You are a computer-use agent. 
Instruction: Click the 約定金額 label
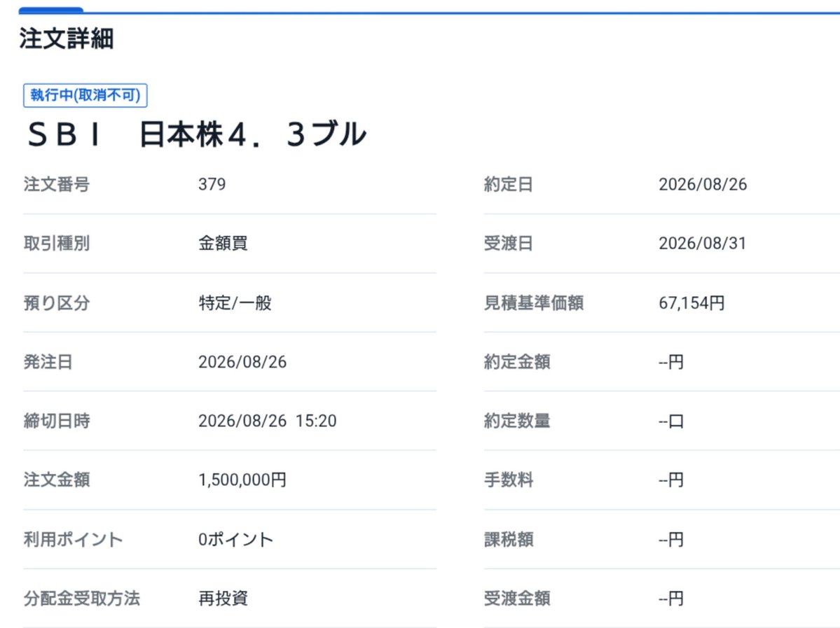516,362
